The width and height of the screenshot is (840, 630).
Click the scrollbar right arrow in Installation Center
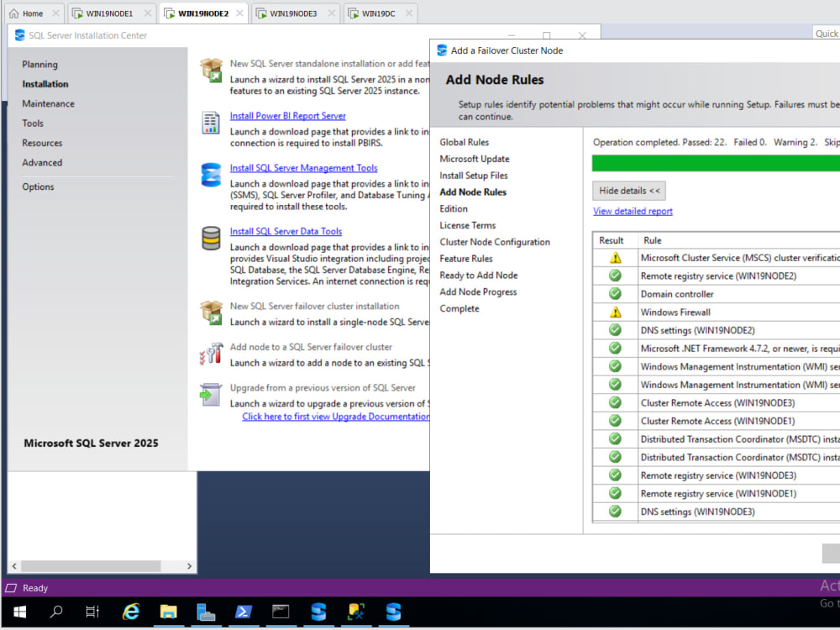tap(189, 565)
